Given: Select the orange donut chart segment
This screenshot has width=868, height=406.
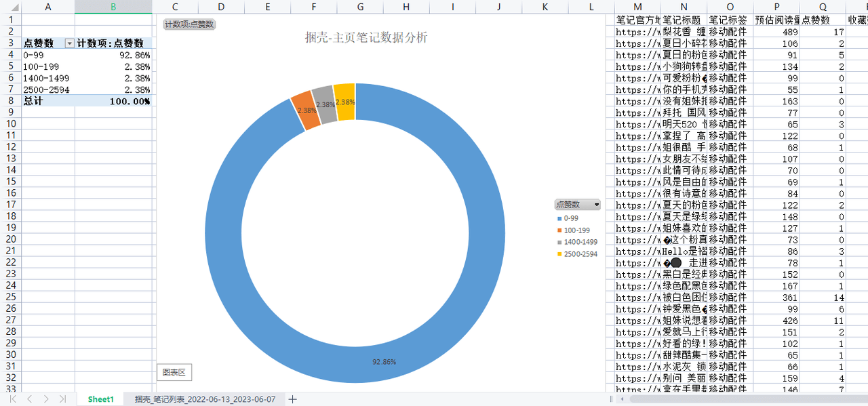Looking at the screenshot, I should pos(306,112).
